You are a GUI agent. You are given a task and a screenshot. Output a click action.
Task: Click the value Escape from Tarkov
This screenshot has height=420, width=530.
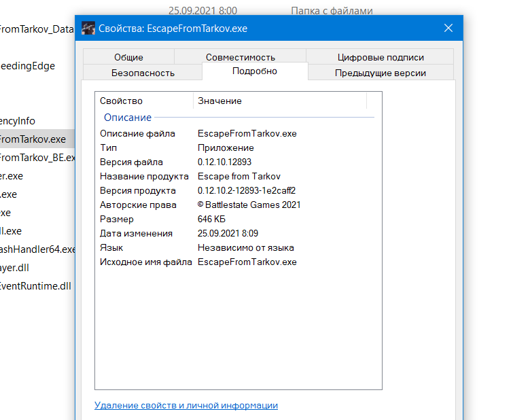pyautogui.click(x=239, y=176)
